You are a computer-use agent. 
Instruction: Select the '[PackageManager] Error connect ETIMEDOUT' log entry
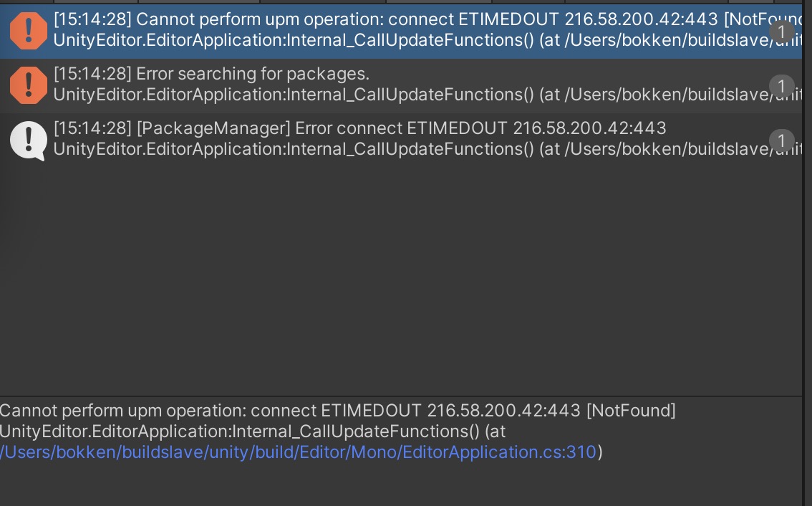(401, 140)
